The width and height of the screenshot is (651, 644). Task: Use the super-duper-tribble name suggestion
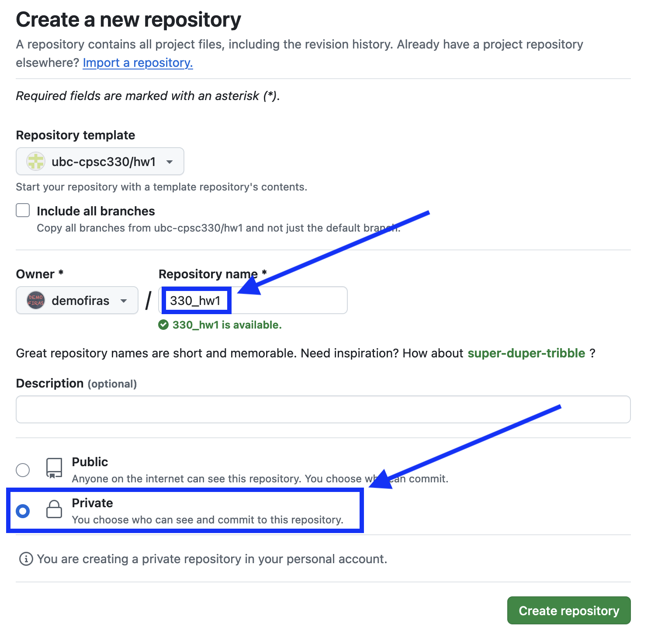click(x=526, y=353)
